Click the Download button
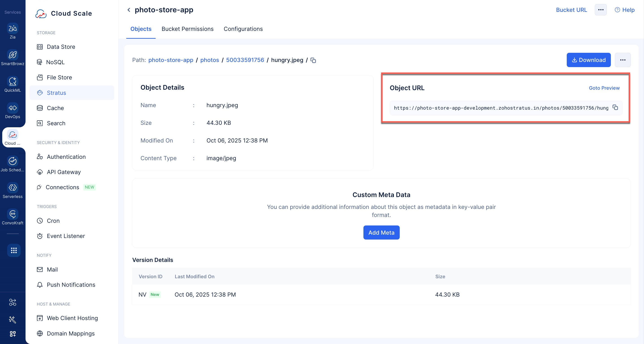 [x=588, y=60]
